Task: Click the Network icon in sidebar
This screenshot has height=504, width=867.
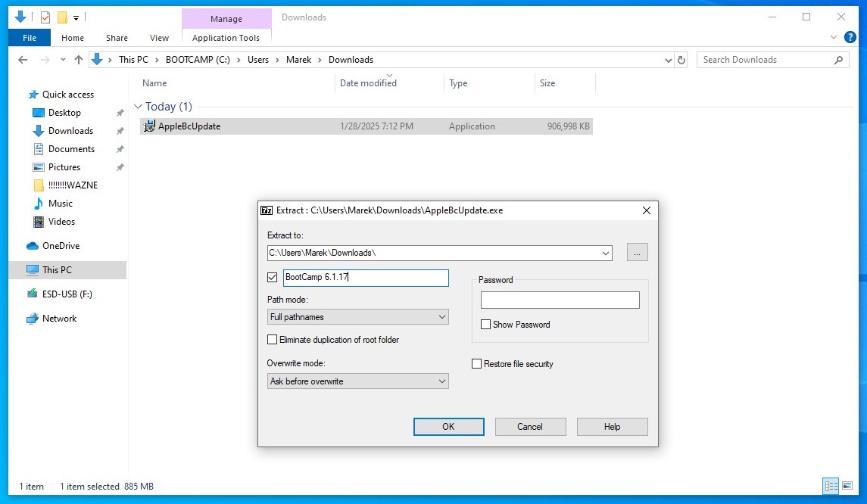Action: coord(33,319)
